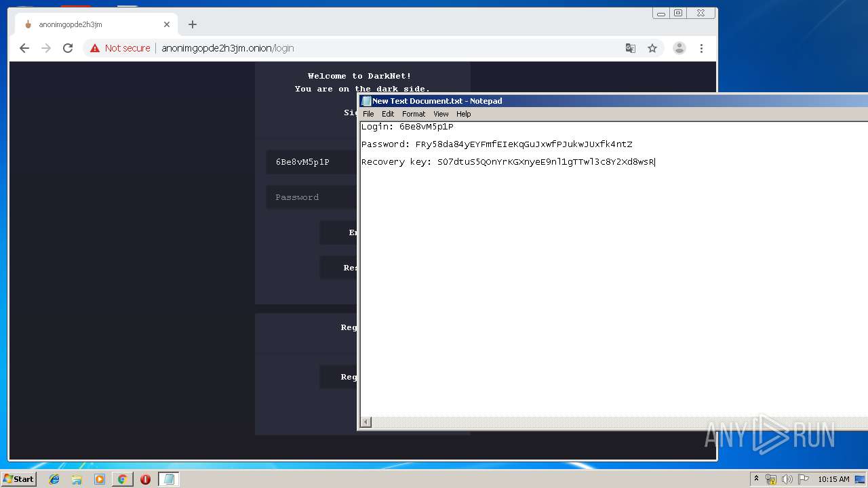Open the Windows Start menu
Screen dimensions: 868x488
[x=19, y=479]
